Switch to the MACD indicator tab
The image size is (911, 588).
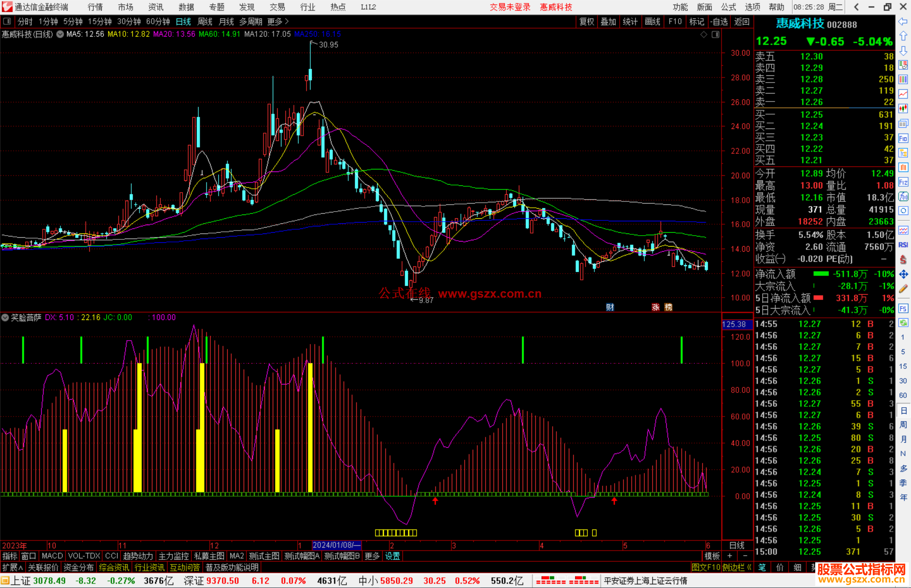(52, 556)
